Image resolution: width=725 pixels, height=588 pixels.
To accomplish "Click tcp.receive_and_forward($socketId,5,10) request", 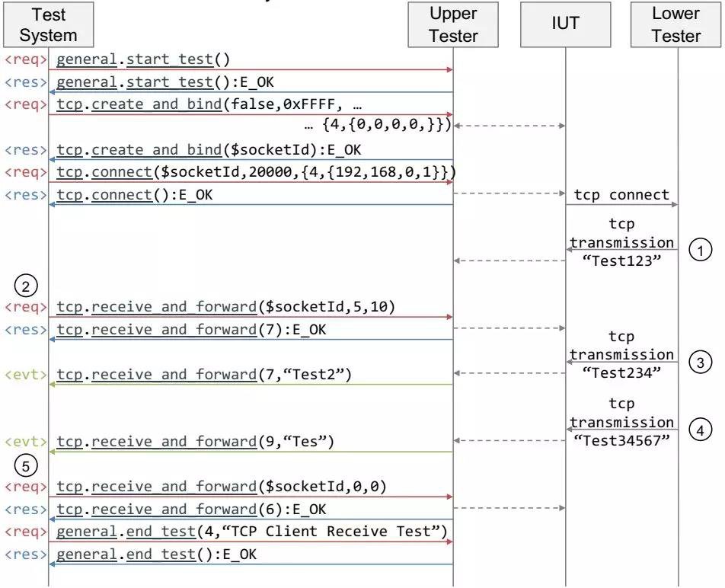I will [x=225, y=307].
